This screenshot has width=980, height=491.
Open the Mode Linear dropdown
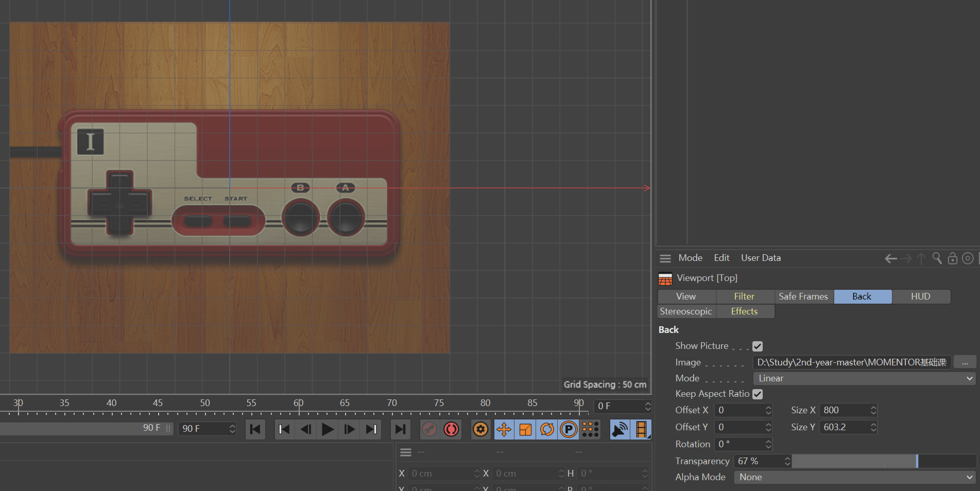(x=864, y=378)
